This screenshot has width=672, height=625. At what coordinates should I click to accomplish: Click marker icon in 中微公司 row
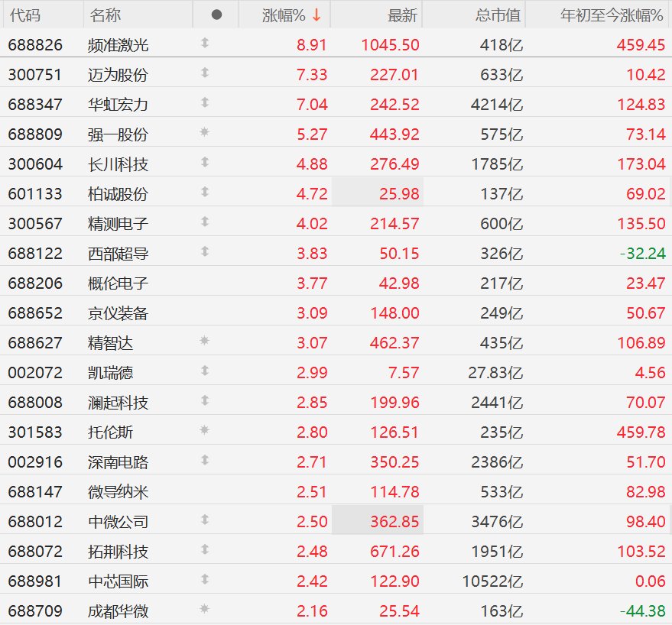click(205, 520)
